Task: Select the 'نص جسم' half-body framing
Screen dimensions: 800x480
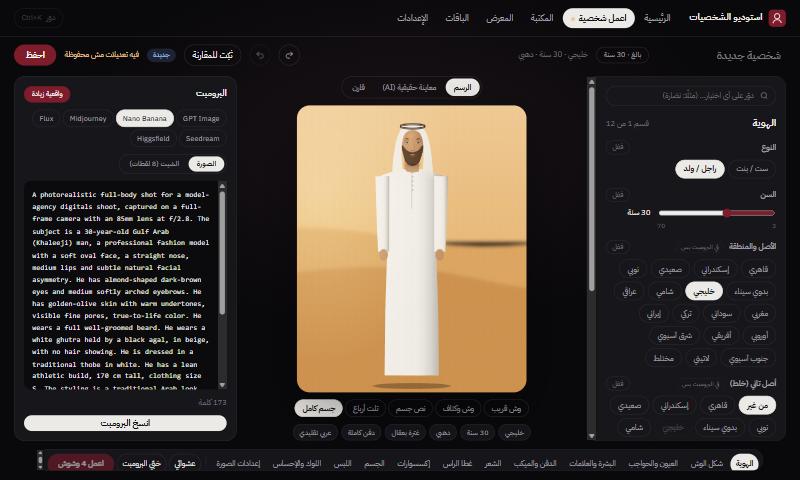Action: [x=411, y=409]
